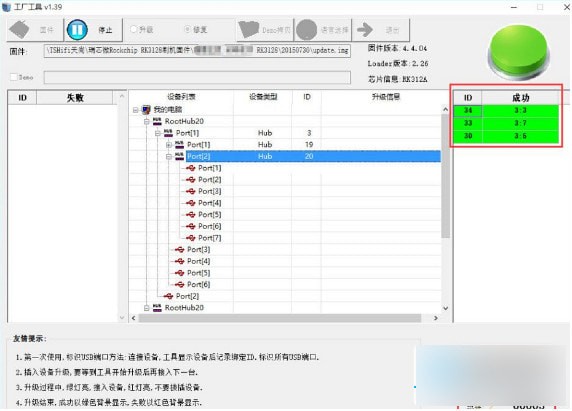
Task: Click device tree scroll-left arrow
Action: click(134, 318)
